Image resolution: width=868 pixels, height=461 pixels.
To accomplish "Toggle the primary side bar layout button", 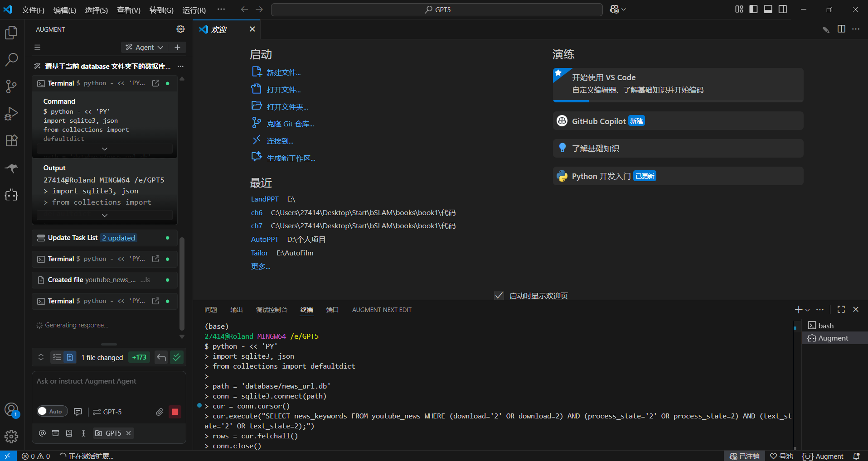I will click(x=754, y=10).
